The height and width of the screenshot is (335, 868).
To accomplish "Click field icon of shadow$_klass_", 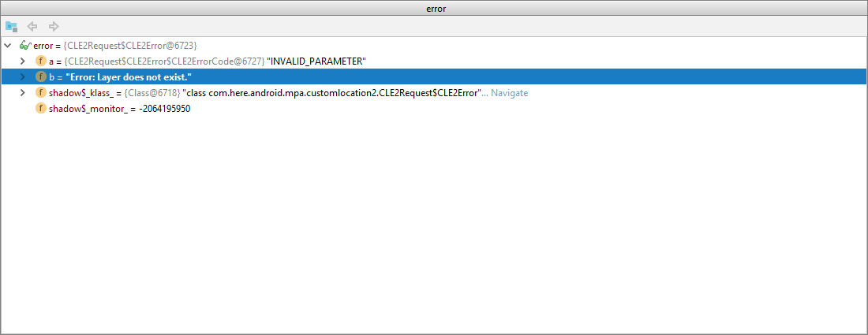I will tap(41, 93).
